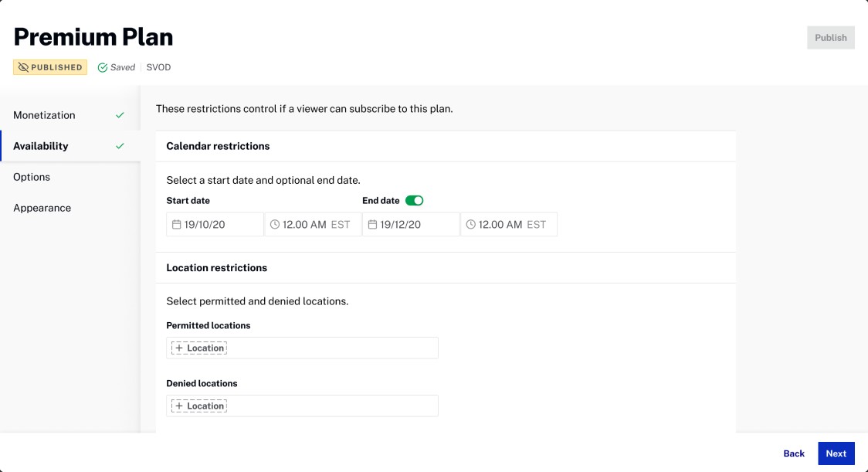The height and width of the screenshot is (472, 868).
Task: Edit the Start date 19/10/20 field
Action: coord(215,224)
